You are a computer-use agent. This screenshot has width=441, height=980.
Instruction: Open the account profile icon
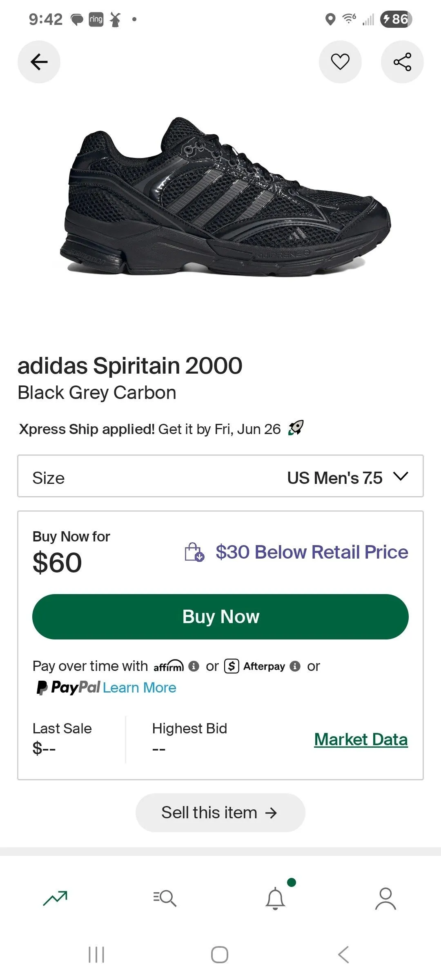[385, 898]
